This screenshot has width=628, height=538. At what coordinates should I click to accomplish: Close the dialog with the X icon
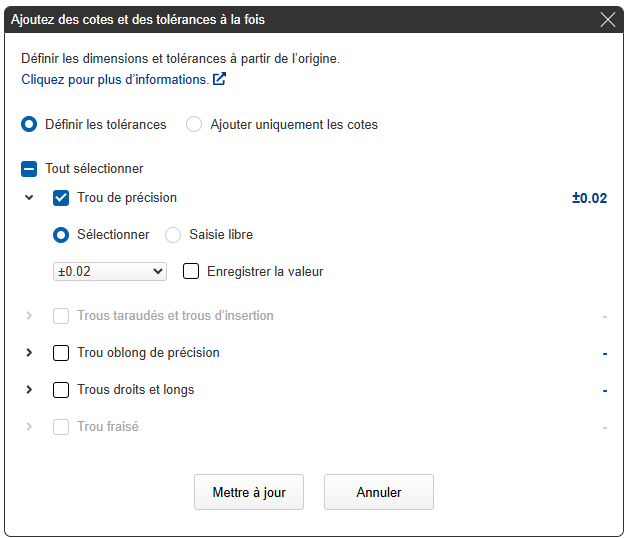pos(607,19)
